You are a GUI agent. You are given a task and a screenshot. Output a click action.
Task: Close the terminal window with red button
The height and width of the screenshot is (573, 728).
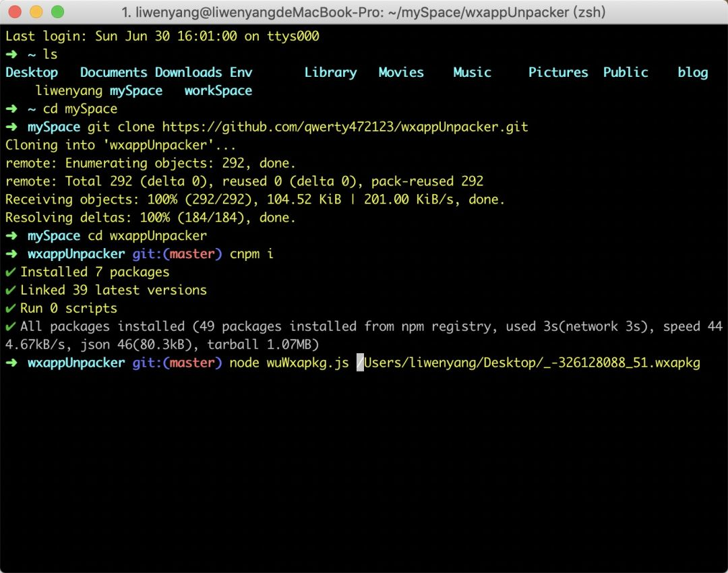point(15,12)
